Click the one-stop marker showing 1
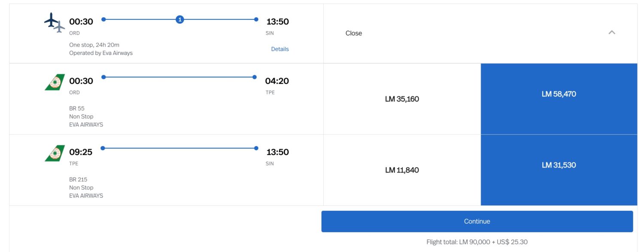Image resolution: width=644 pixels, height=252 pixels. pos(180,19)
